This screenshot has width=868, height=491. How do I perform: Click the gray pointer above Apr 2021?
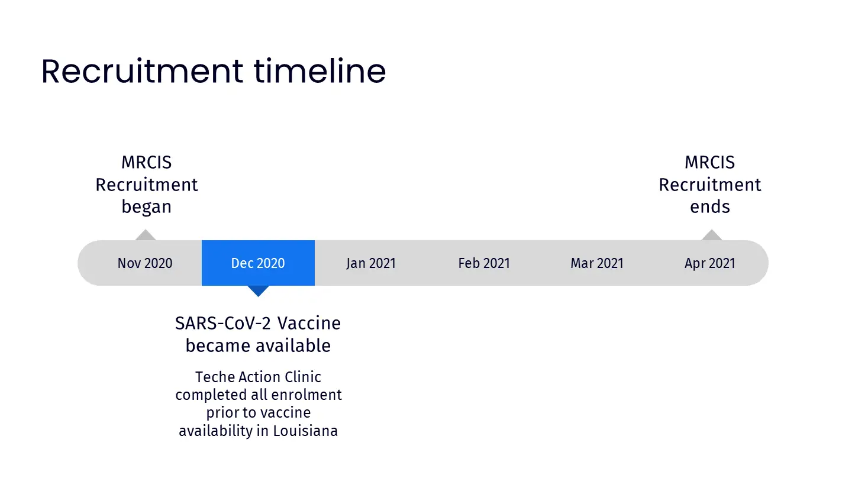tap(712, 235)
